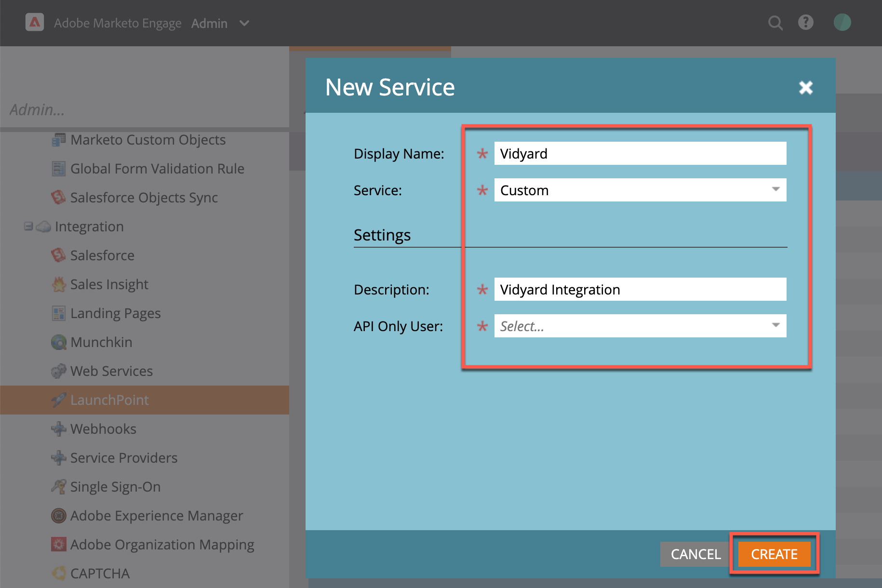Click the LaunchPoint rocket icon

point(59,400)
